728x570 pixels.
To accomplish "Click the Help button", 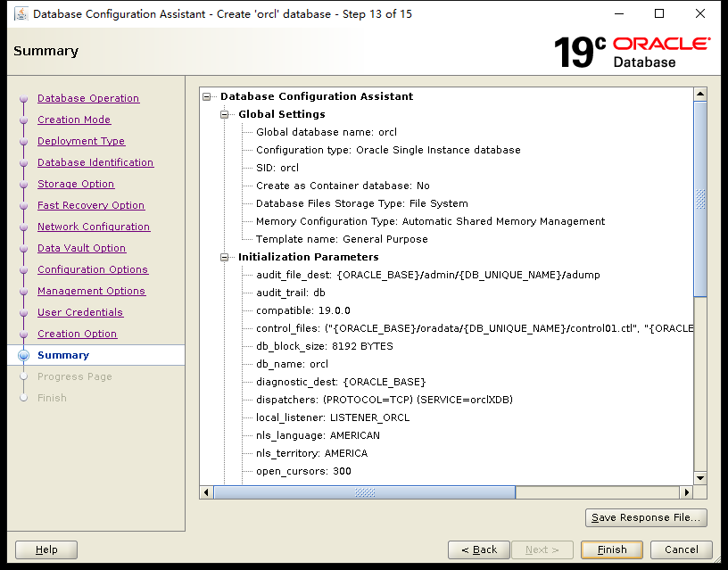I will [x=46, y=549].
